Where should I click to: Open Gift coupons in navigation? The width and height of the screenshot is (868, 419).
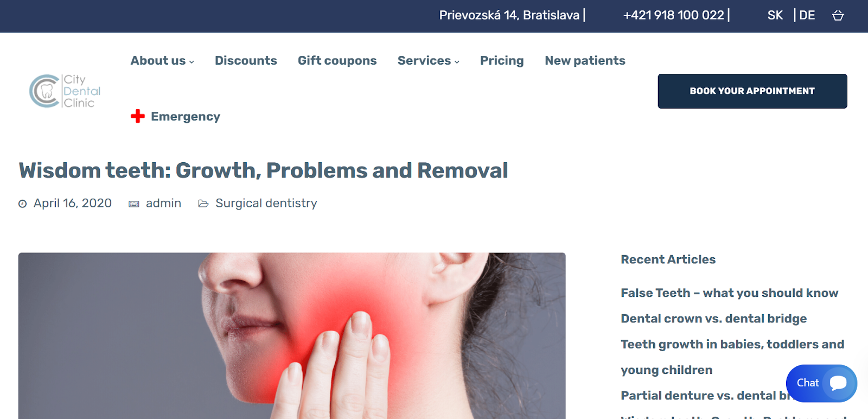tap(337, 61)
